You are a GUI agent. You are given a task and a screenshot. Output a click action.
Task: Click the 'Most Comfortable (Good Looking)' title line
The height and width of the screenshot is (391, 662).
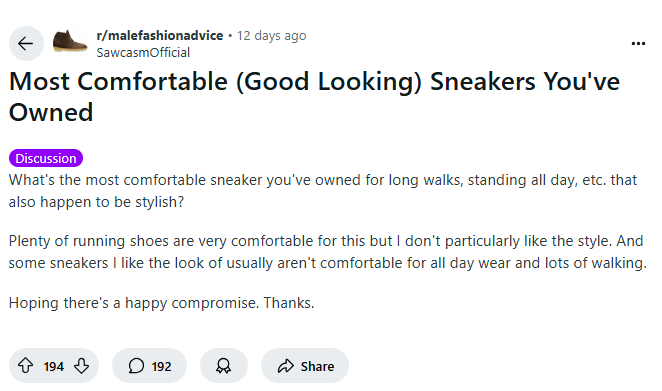click(315, 81)
